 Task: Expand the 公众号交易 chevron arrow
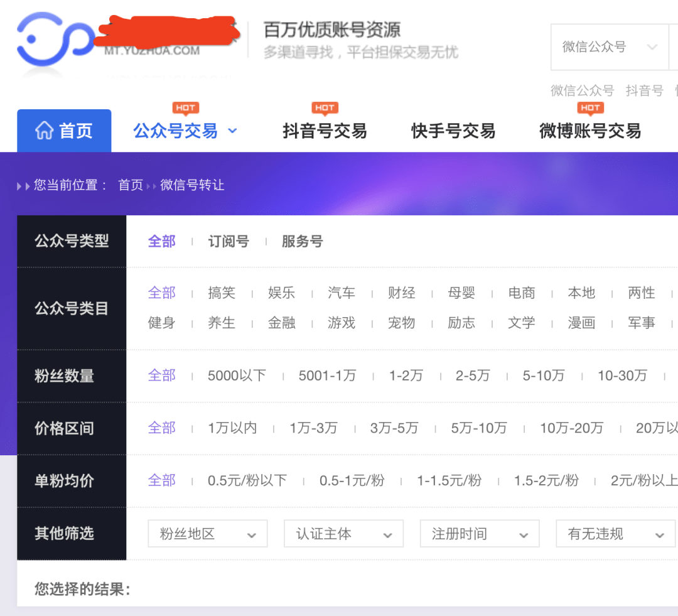click(233, 131)
